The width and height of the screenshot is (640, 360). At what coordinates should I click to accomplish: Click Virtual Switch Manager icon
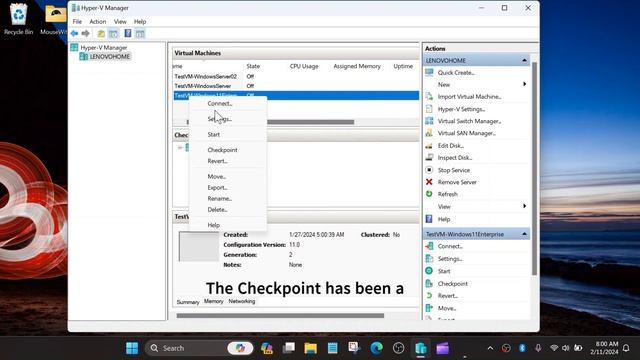(429, 121)
